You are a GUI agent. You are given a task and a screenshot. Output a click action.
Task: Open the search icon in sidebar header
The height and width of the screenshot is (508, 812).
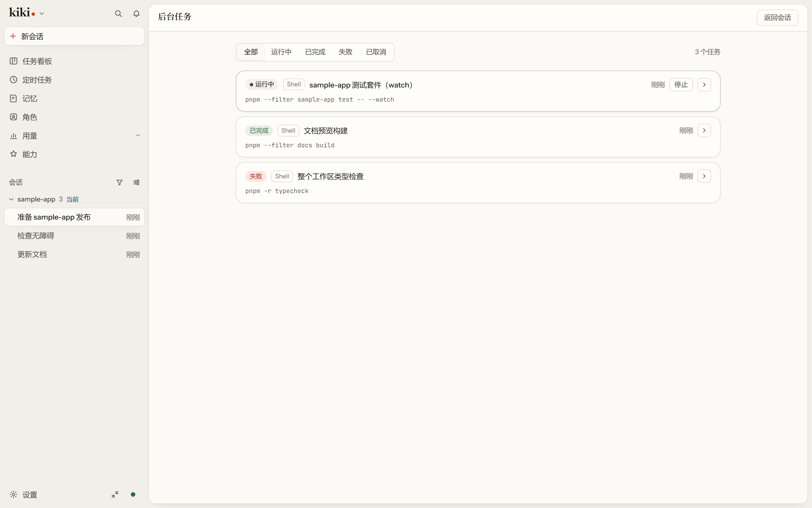[118, 14]
